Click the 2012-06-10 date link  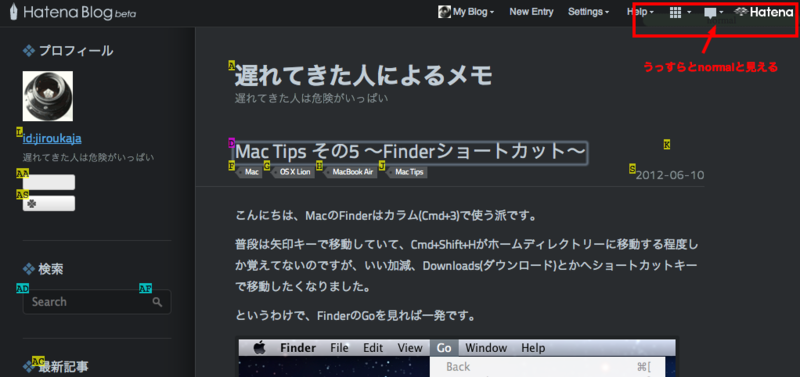(x=670, y=175)
